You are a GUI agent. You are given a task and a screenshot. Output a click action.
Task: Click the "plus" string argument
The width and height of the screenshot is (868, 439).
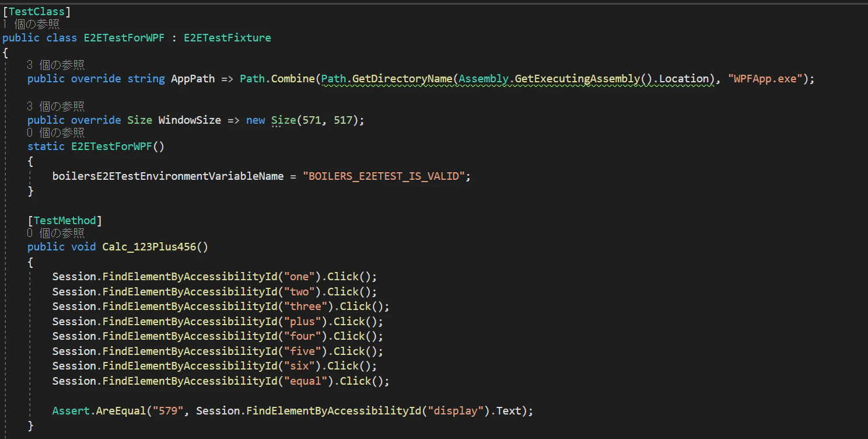[303, 322]
